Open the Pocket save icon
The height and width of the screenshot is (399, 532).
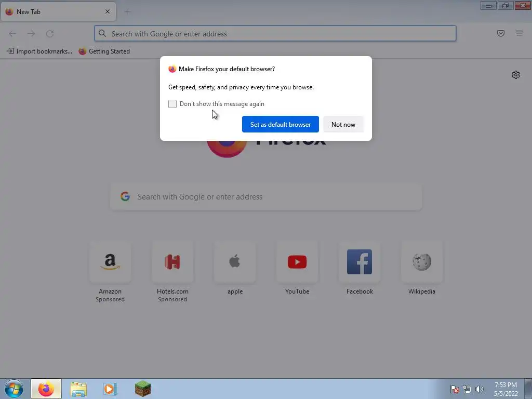tap(501, 33)
